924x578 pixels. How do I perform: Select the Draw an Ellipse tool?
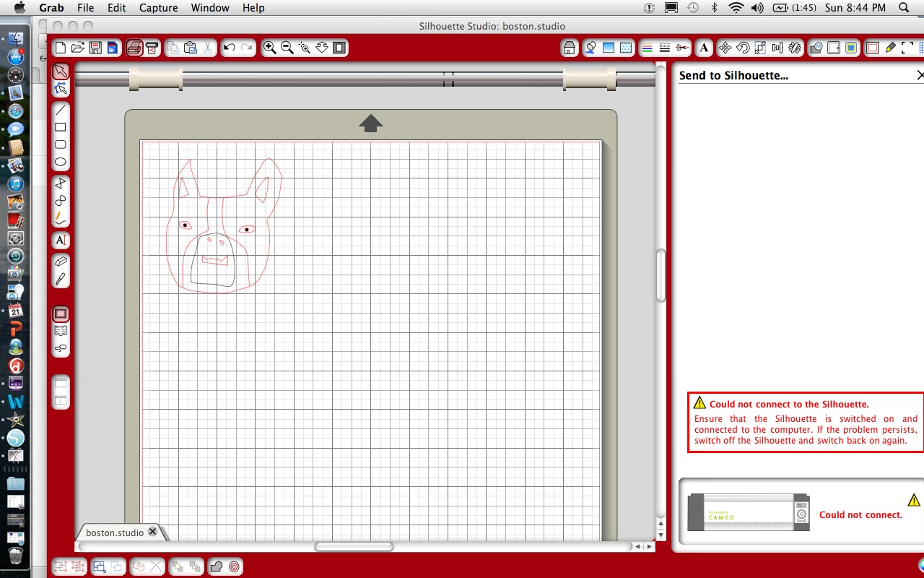61,162
